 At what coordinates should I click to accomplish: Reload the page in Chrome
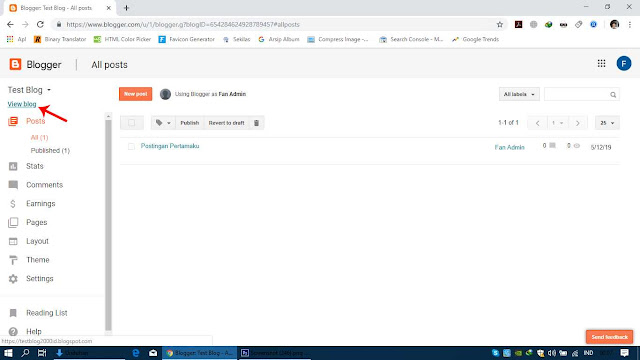click(x=40, y=24)
